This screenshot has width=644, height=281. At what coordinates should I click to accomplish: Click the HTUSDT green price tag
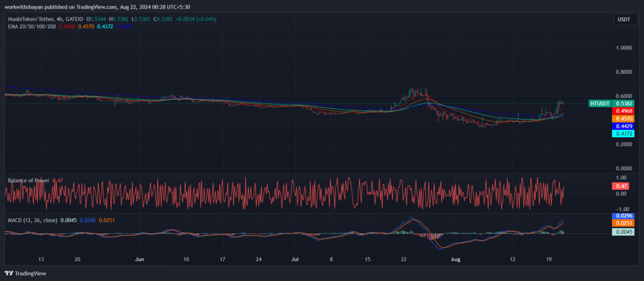coord(600,103)
